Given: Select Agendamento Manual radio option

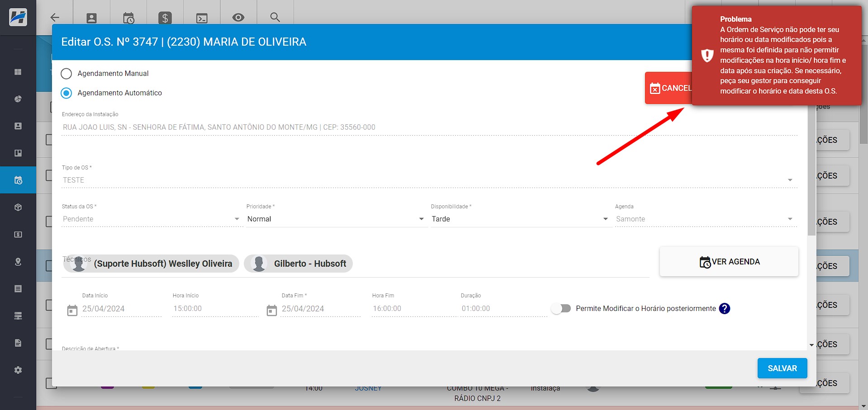Looking at the screenshot, I should (x=66, y=74).
